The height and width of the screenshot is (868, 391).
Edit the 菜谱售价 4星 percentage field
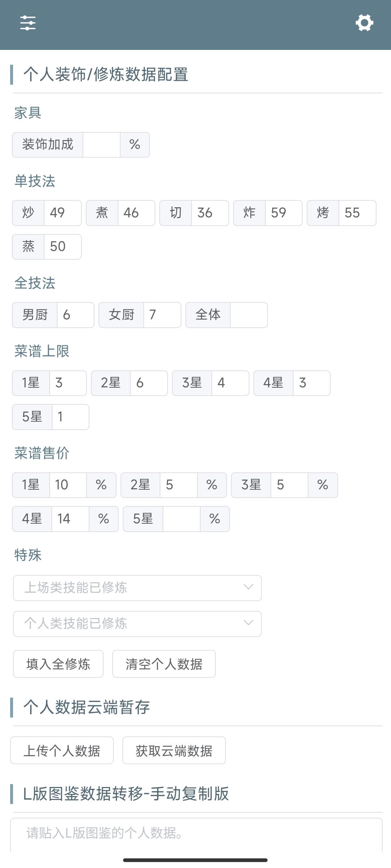click(70, 519)
